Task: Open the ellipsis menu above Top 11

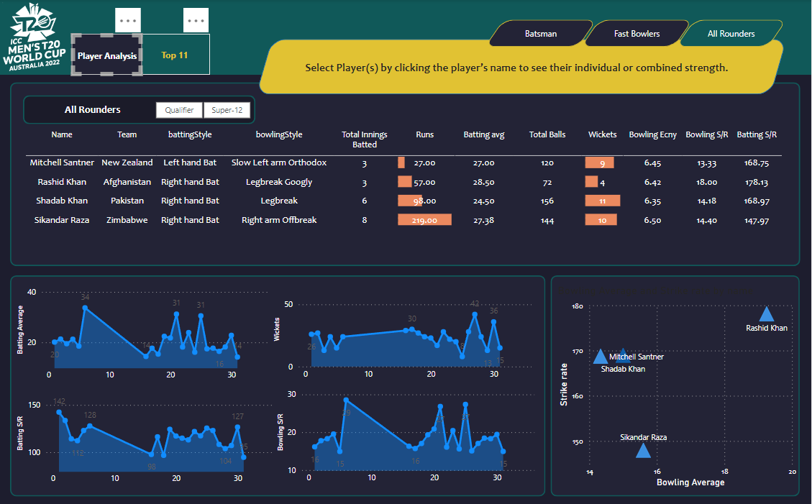Action: click(x=196, y=21)
